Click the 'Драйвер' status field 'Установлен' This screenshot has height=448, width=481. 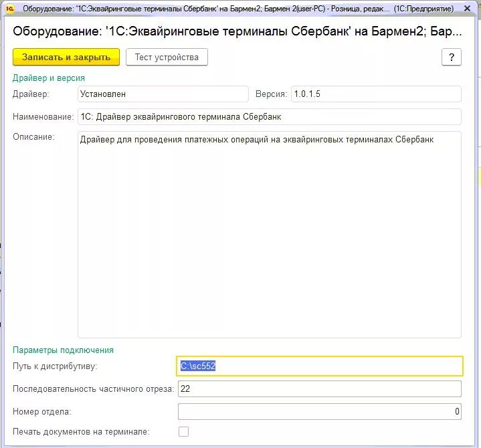pyautogui.click(x=163, y=94)
